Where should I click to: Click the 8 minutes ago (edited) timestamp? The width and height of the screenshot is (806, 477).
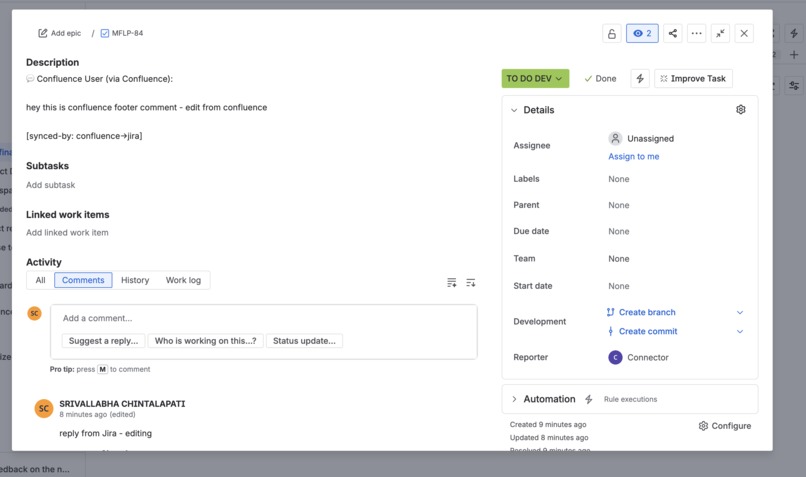coord(97,414)
